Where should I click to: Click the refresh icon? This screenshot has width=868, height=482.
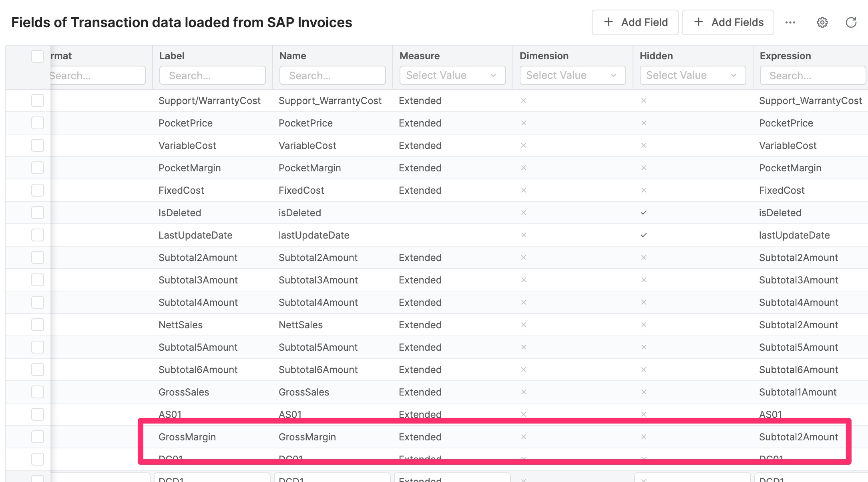click(x=851, y=22)
